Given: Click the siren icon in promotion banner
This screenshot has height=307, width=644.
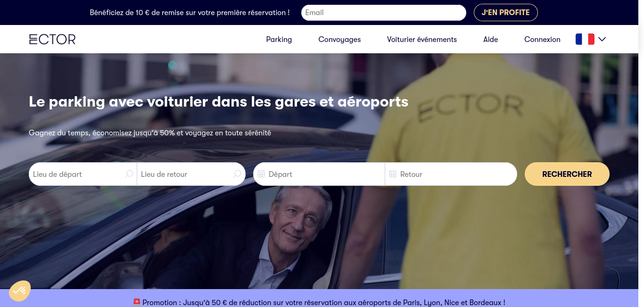Looking at the screenshot, I should tap(137, 302).
